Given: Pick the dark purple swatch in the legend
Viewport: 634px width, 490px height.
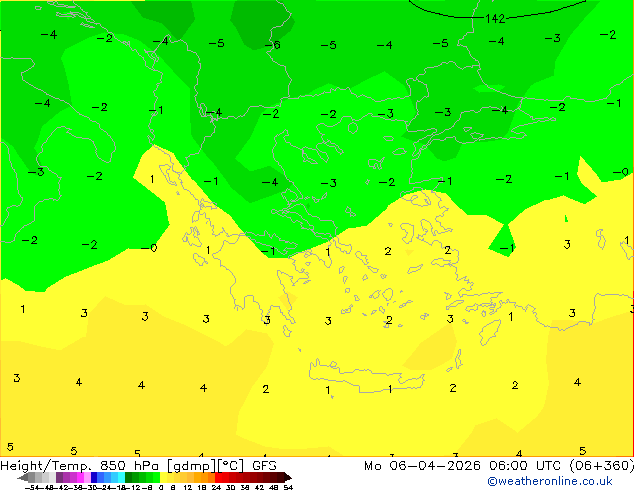Looking at the screenshot, I should click(59, 477).
